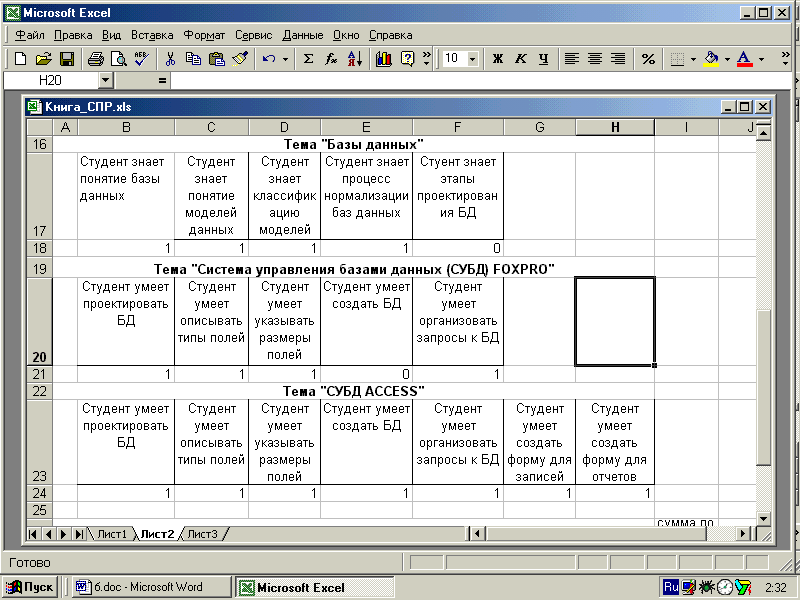Screen dimensions: 800x600
Task: Go to first sheet tab navigation arrow
Action: click(33, 534)
